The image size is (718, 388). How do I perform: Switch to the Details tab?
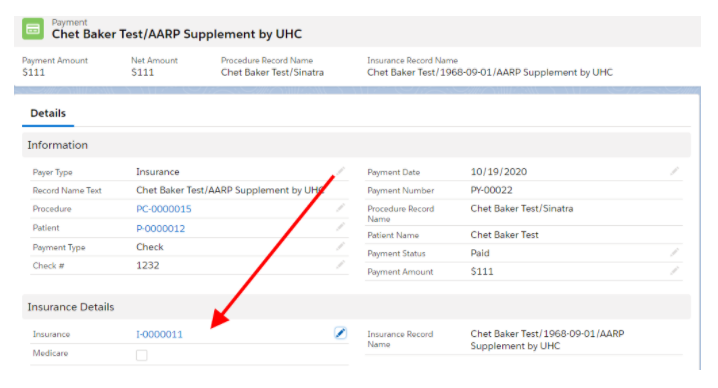click(x=48, y=113)
